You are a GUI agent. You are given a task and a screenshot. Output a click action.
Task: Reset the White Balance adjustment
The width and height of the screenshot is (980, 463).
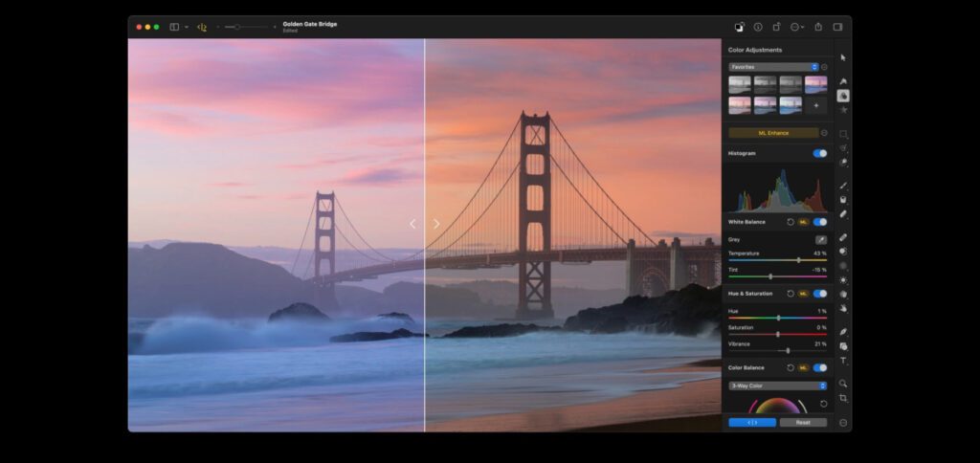[791, 222]
